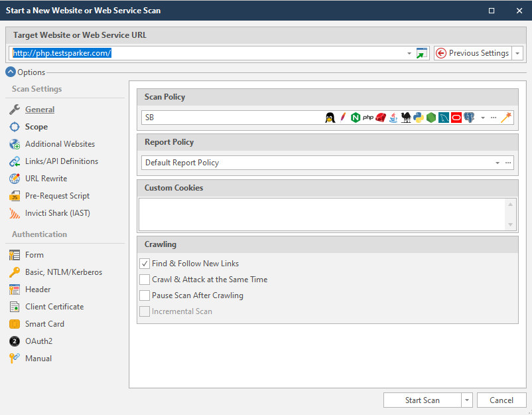
Task: Open the scan policy wizard wand icon
Action: (505, 118)
